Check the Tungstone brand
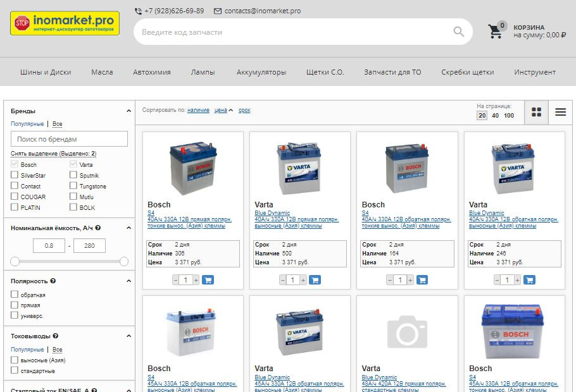The image size is (576, 392). (x=73, y=185)
